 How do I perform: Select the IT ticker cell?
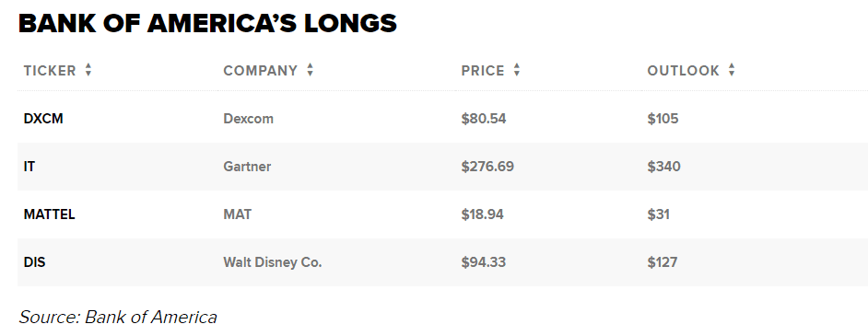[29, 167]
